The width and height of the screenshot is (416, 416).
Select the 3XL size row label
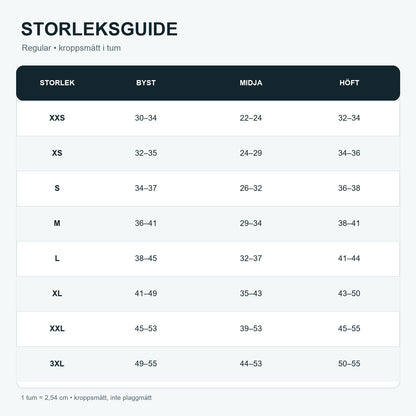[57, 363]
